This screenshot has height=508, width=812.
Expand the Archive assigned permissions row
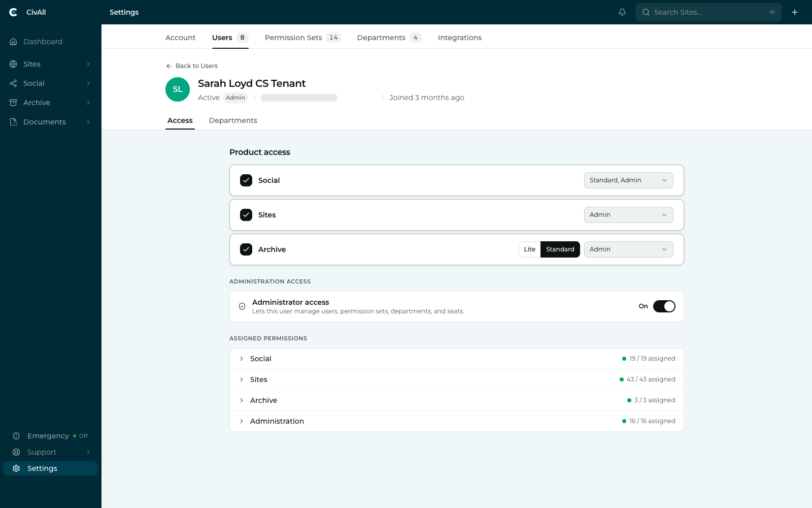pos(457,400)
